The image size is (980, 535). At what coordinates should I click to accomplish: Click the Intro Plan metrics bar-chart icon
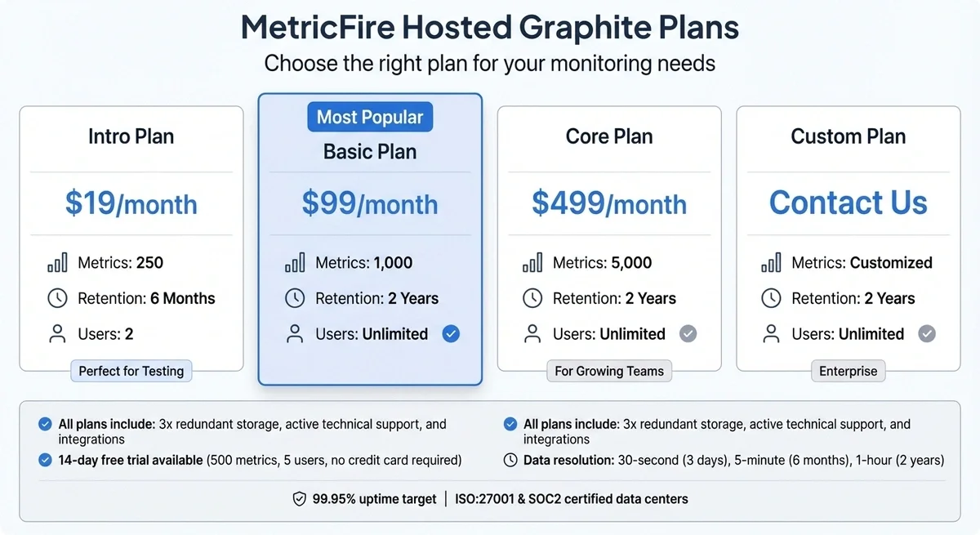57,263
